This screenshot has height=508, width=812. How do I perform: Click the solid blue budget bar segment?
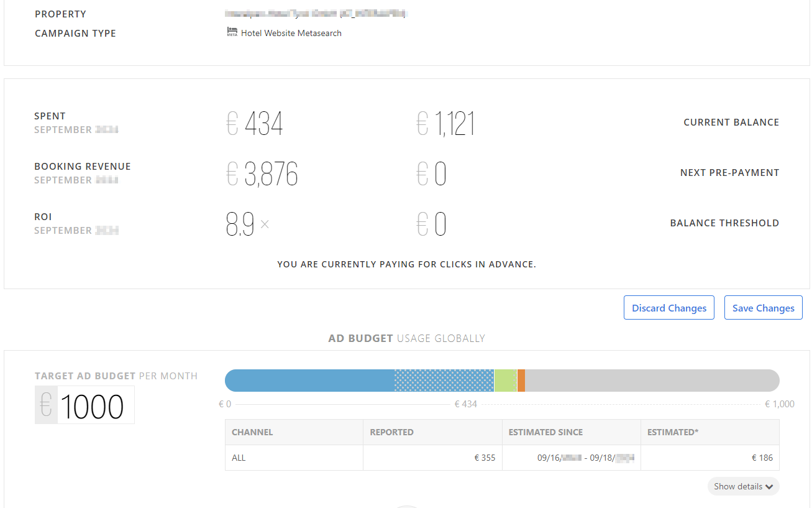[x=309, y=381]
